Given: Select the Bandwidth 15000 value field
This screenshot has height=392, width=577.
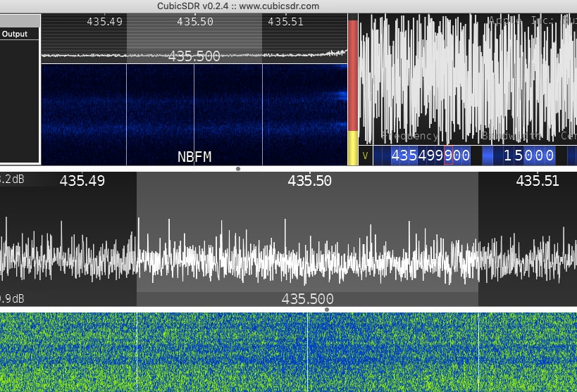Looking at the screenshot, I should coord(528,156).
